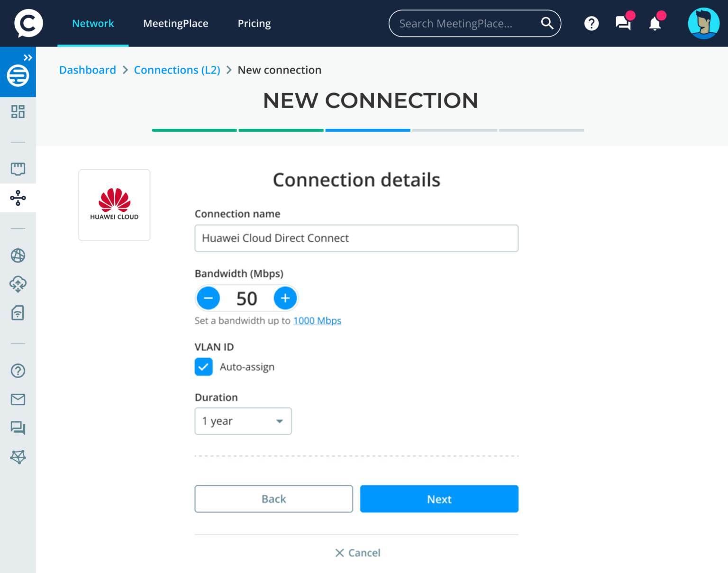Follow the Connections (L2) breadcrumb link
The height and width of the screenshot is (573, 728).
click(x=177, y=70)
